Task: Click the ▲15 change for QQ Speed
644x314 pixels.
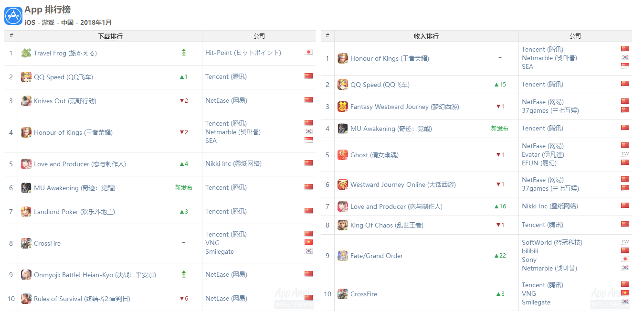Action: tap(500, 85)
